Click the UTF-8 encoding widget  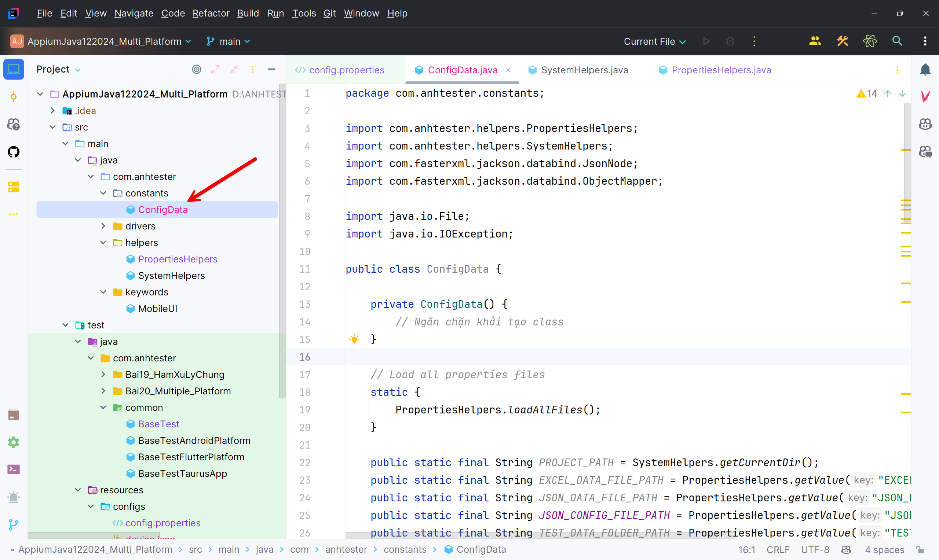815,549
